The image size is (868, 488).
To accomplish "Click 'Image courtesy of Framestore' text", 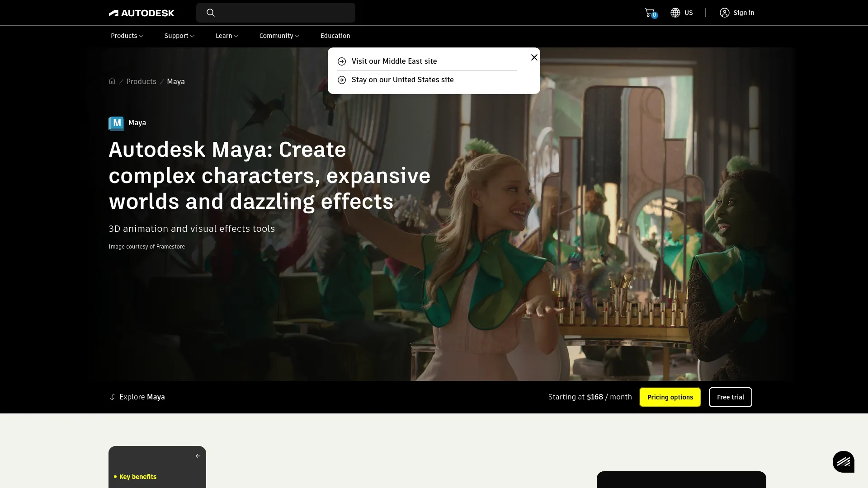I will pos(146,246).
